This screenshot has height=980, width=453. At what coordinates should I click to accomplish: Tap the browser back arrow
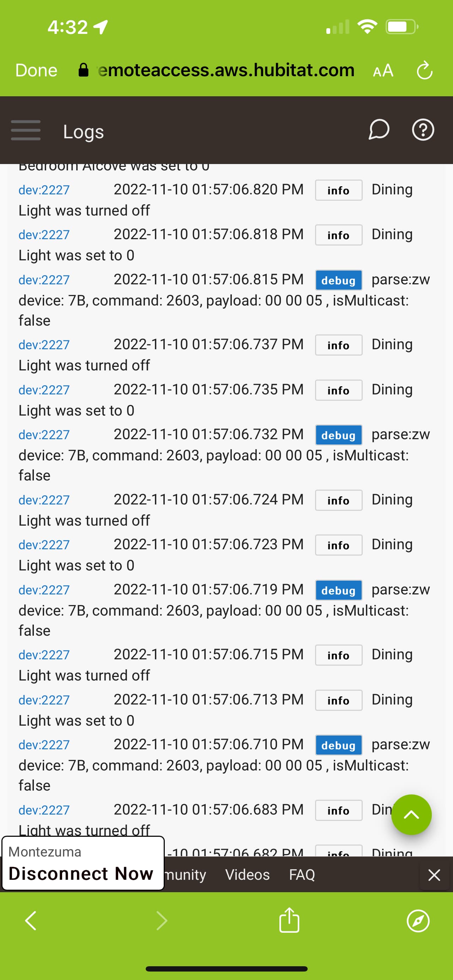30,921
